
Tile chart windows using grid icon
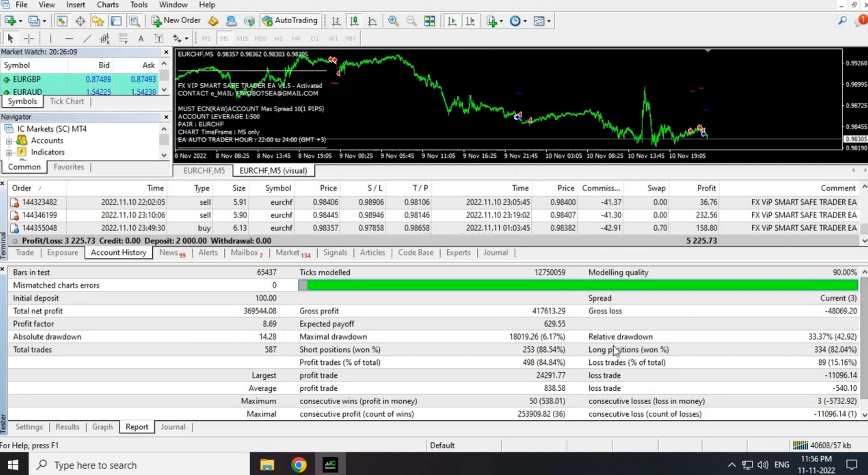[x=429, y=21]
